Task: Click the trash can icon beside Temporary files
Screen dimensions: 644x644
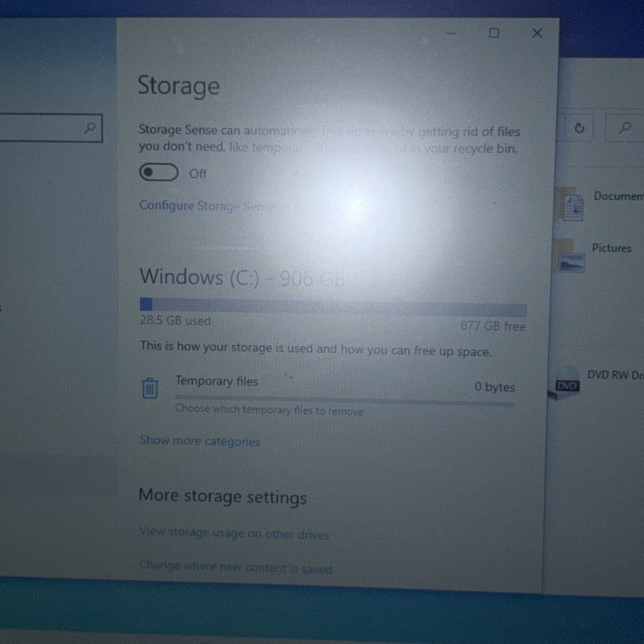Action: (150, 388)
